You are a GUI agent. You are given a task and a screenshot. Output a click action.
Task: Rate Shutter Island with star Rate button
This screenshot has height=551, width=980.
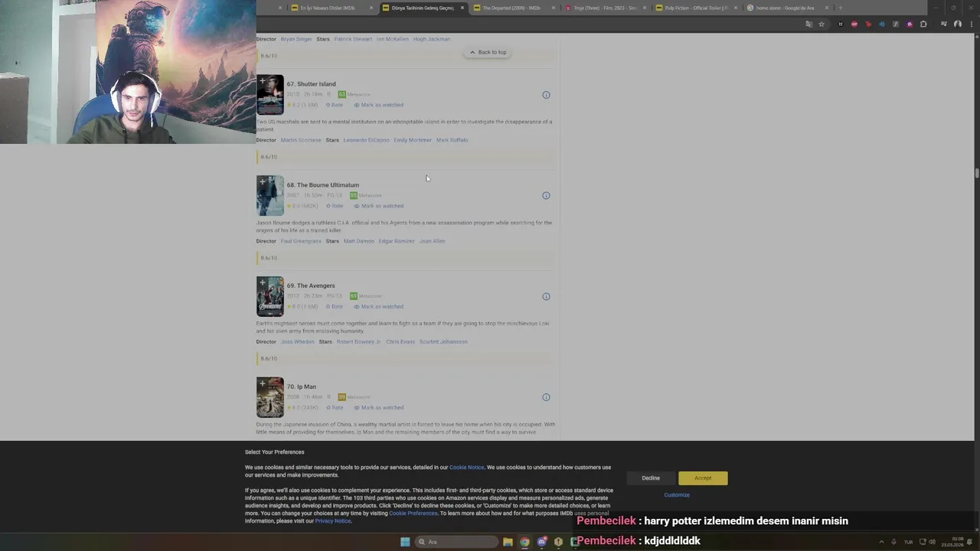point(335,105)
